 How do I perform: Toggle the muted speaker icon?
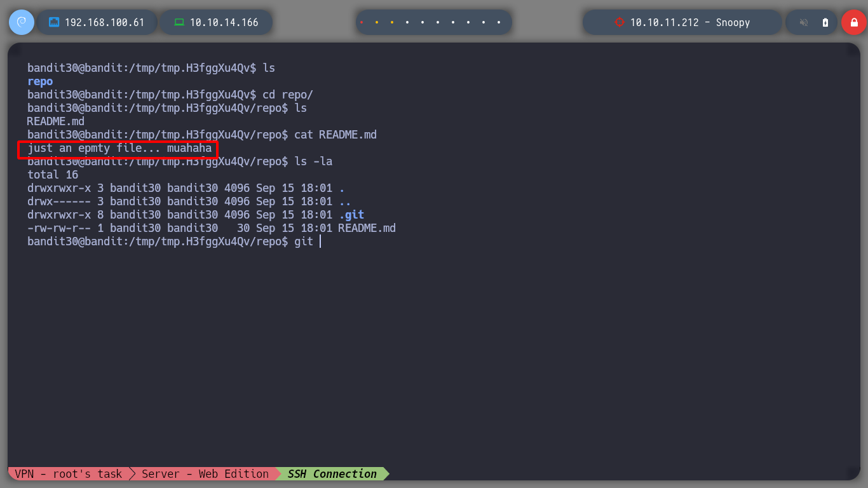tap(804, 22)
